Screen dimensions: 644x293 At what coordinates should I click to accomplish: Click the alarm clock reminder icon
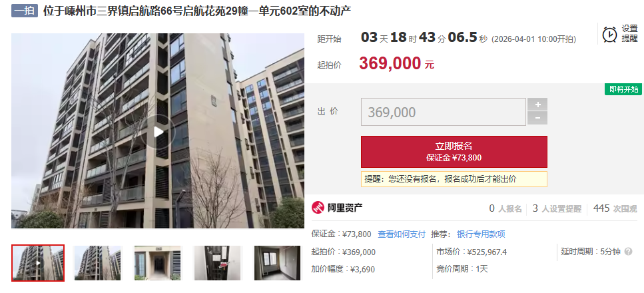[x=609, y=34]
